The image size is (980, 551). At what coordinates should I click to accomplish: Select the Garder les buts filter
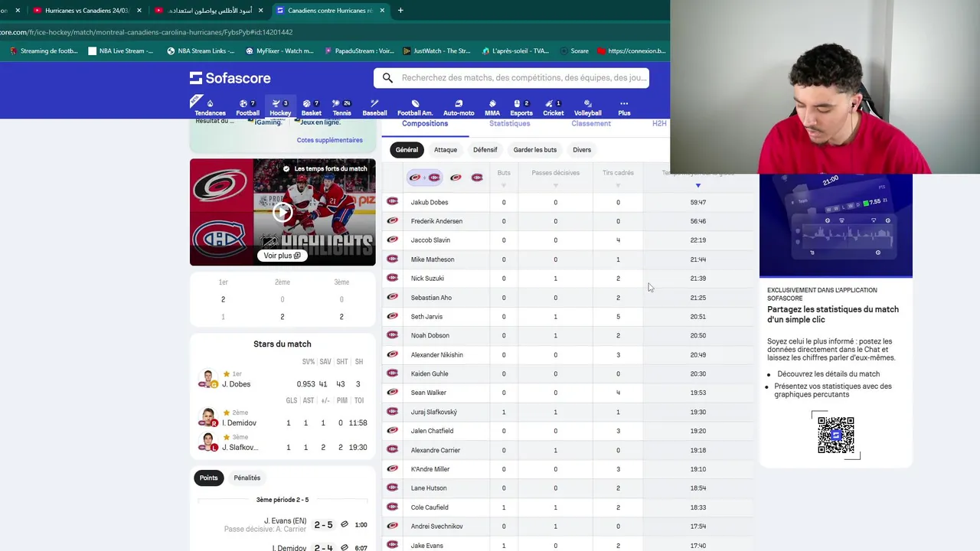coord(534,150)
